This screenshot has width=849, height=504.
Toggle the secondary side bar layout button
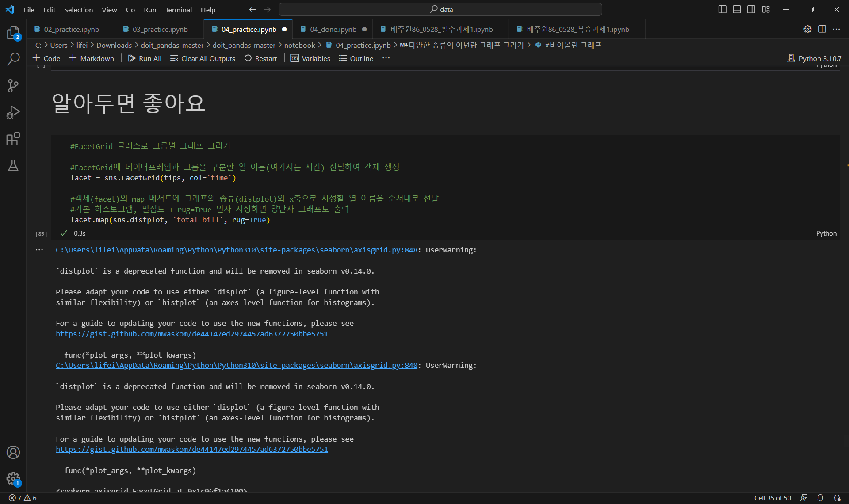click(751, 9)
